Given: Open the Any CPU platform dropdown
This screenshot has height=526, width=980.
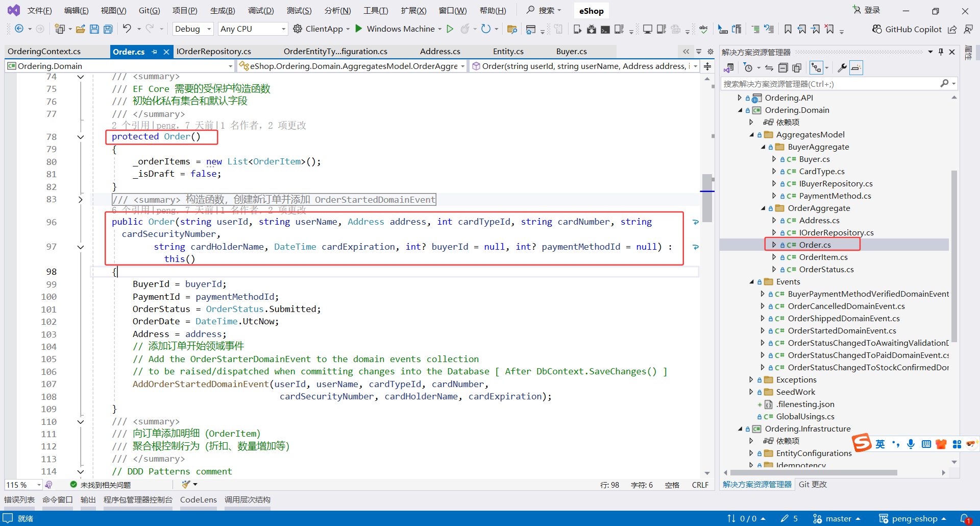Looking at the screenshot, I should (x=253, y=29).
